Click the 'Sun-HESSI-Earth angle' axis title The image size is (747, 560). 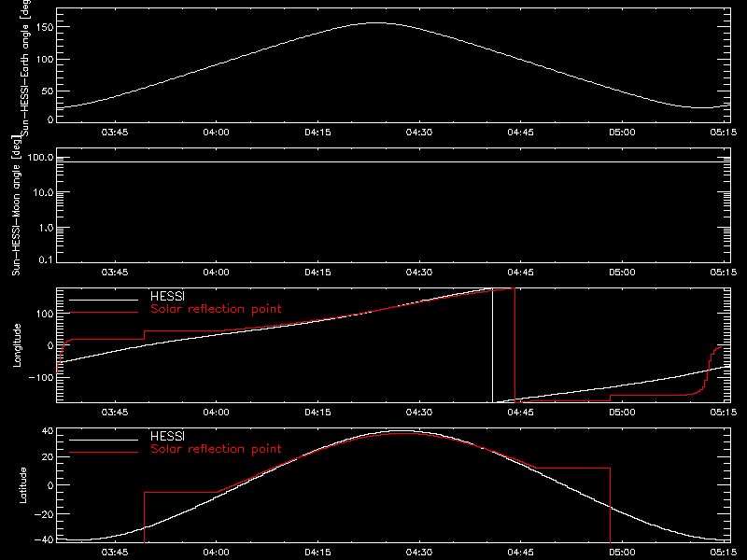point(25,68)
